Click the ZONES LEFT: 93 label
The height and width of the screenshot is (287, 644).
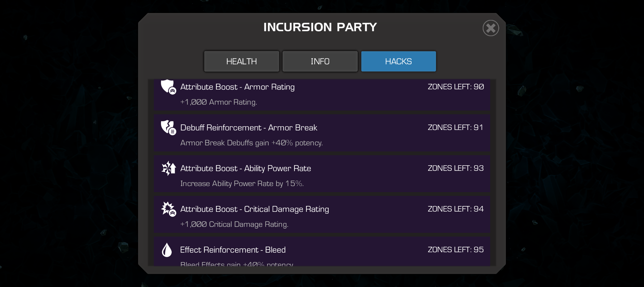pos(456,168)
